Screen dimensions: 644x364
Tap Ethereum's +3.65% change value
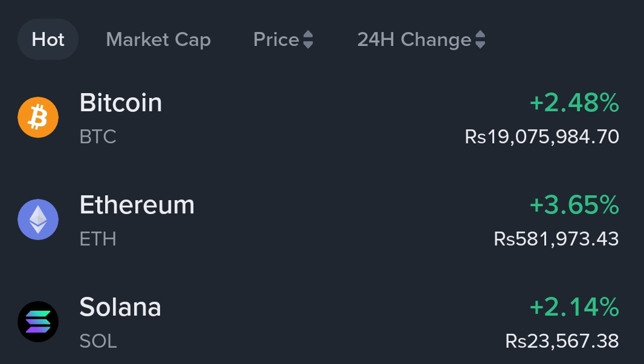[x=574, y=206]
